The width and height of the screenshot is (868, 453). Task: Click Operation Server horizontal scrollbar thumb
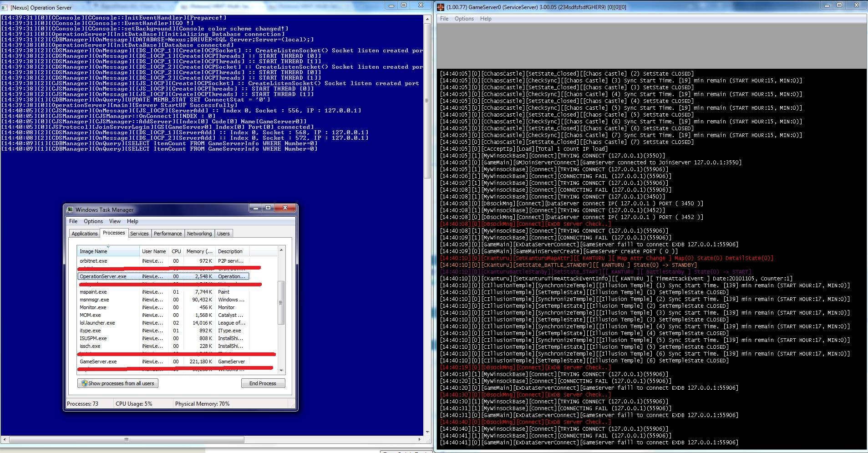(127, 440)
